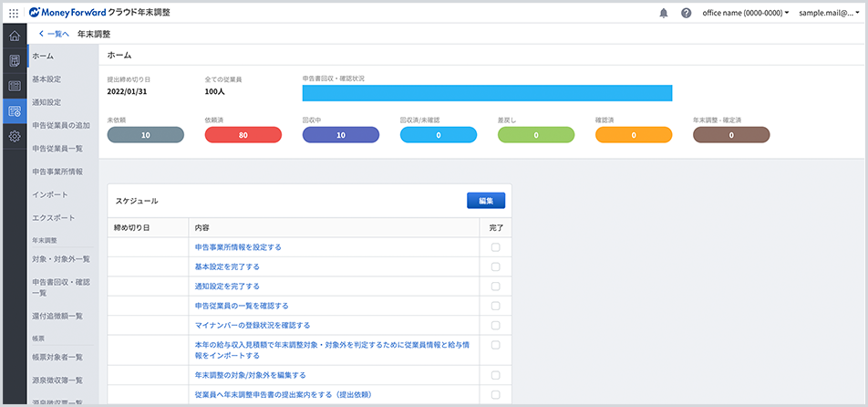Expand the office name dropdown
Image resolution: width=868 pixels, height=407 pixels.
(746, 13)
